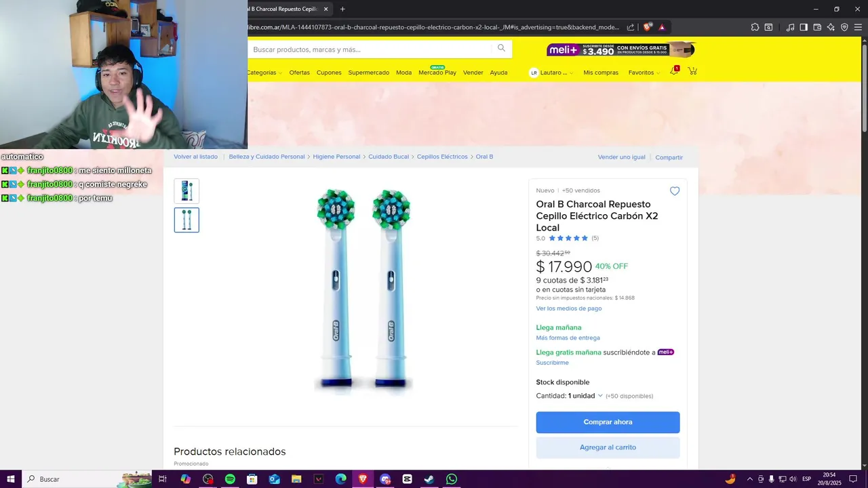Image resolution: width=868 pixels, height=488 pixels.
Task: Open the Cantidad 1 unidad selector
Action: click(585, 396)
